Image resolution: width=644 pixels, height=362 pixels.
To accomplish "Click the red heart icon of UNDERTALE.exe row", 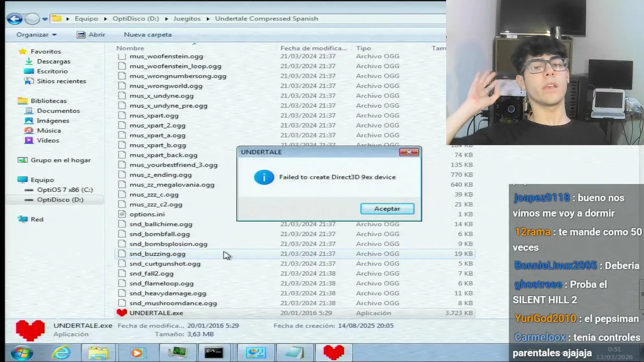I will pyautogui.click(x=122, y=313).
